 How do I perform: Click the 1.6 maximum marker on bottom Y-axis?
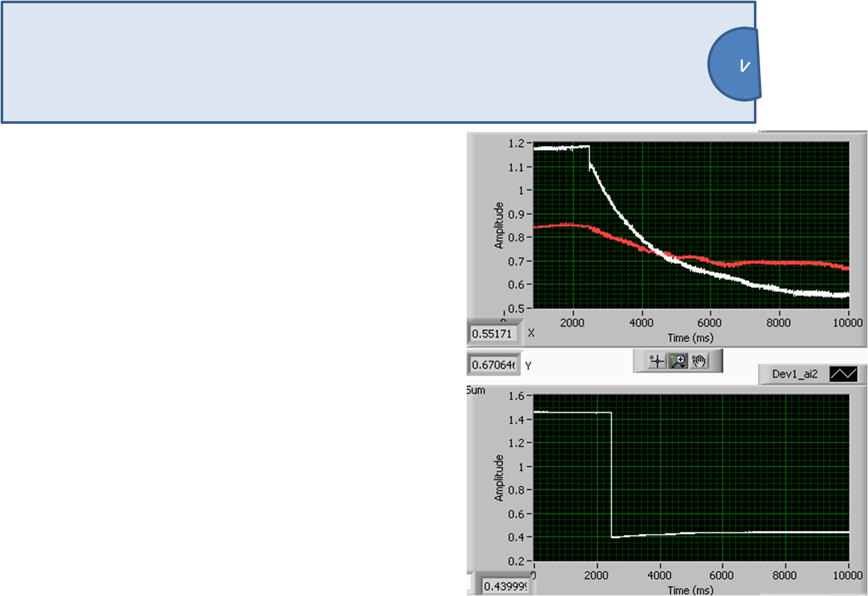click(516, 396)
